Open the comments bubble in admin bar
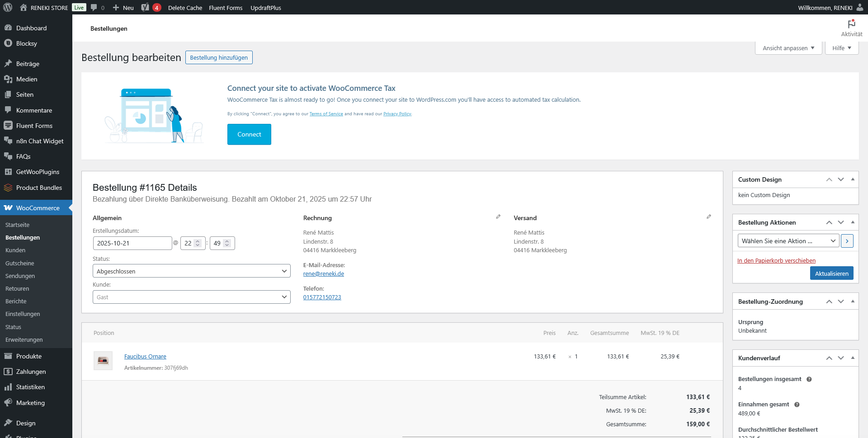 pyautogui.click(x=94, y=8)
